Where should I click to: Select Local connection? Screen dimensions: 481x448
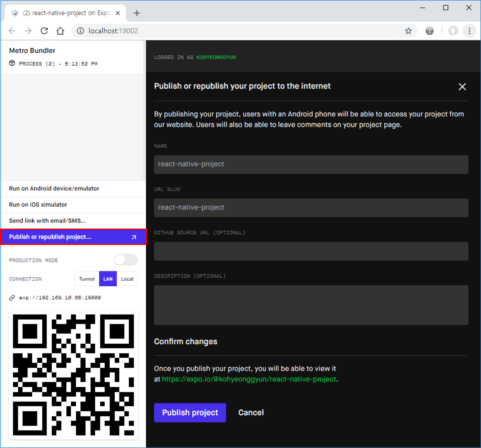coord(127,279)
